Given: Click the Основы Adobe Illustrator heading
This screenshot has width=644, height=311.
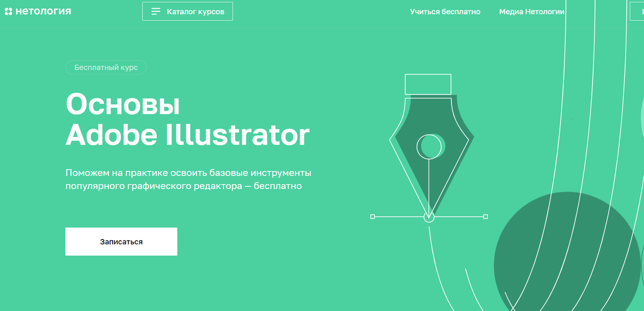Looking at the screenshot, I should 187,119.
